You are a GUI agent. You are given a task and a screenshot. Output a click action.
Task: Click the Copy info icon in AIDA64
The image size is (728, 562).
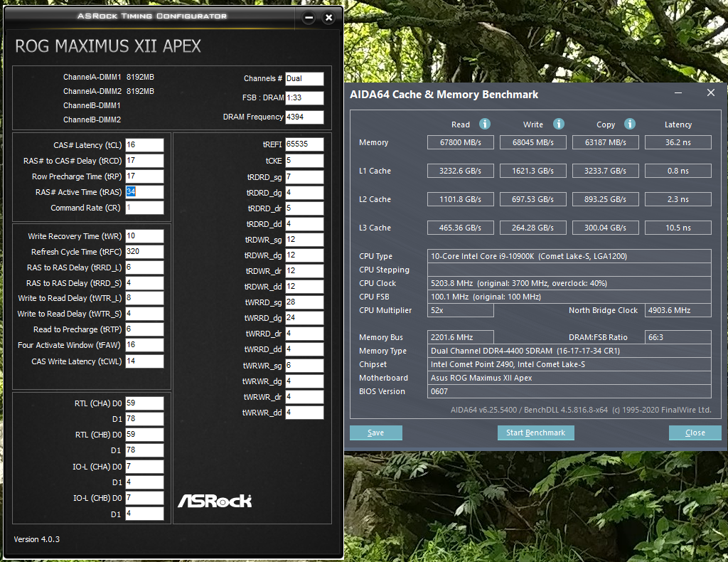click(630, 124)
